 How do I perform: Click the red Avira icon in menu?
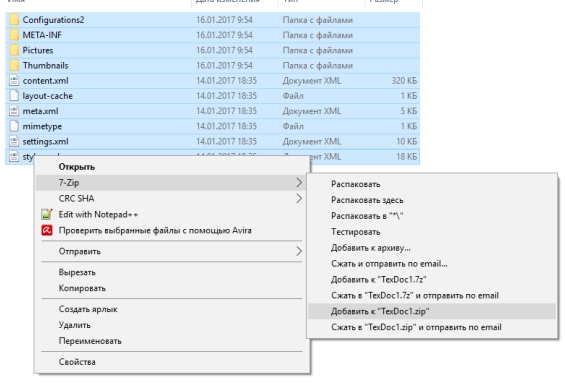47,230
